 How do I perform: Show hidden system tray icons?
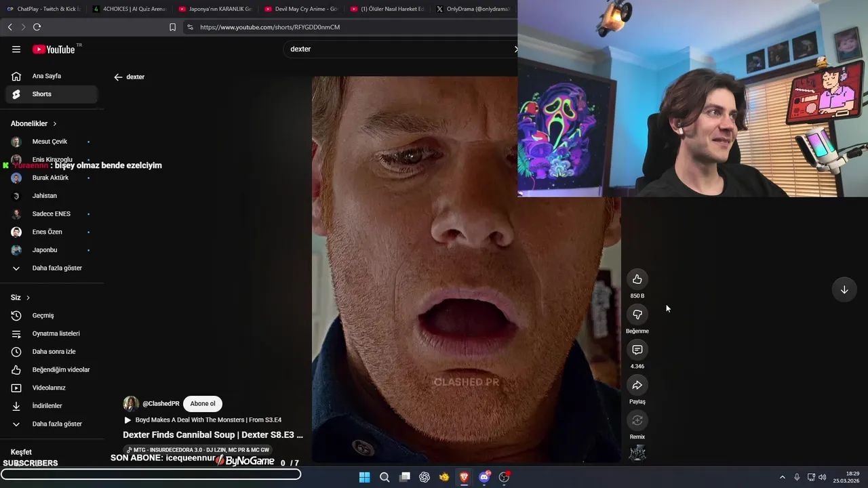coord(782,477)
